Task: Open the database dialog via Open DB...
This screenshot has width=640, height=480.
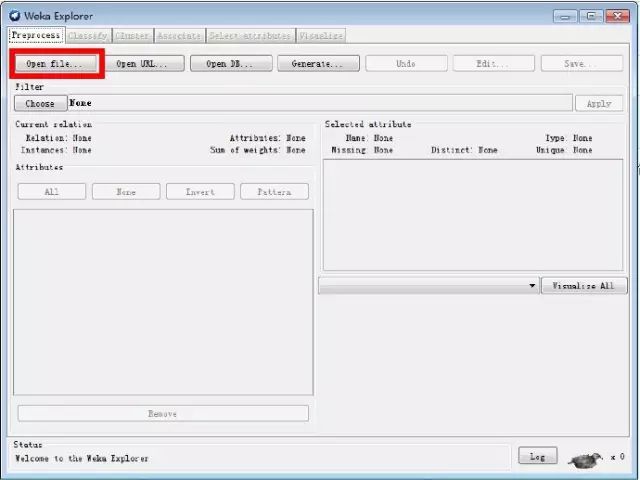Action: pos(231,64)
